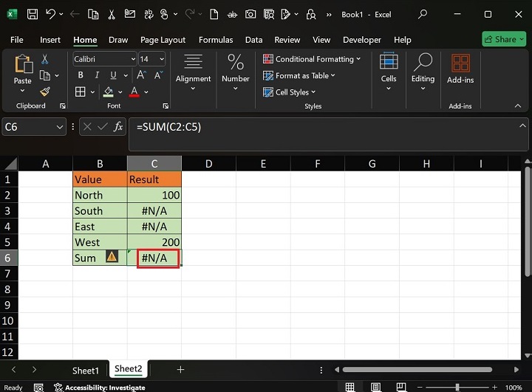
Task: Click the zoom slider in status bar
Action: 457,388
